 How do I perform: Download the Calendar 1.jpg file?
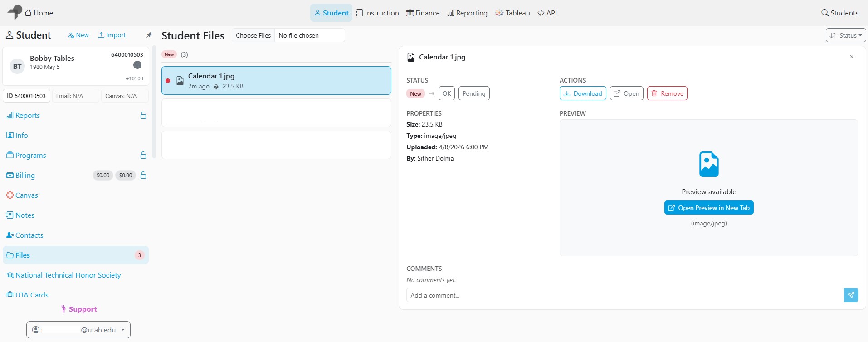click(583, 93)
